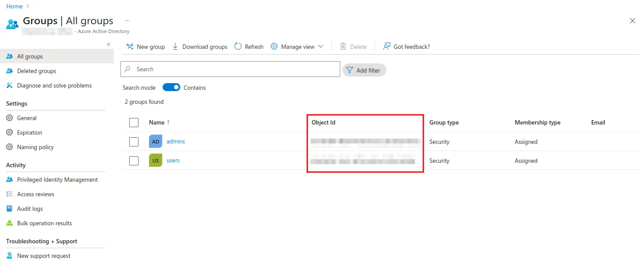
Task: Open the Naming policy settings
Action: pos(35,147)
